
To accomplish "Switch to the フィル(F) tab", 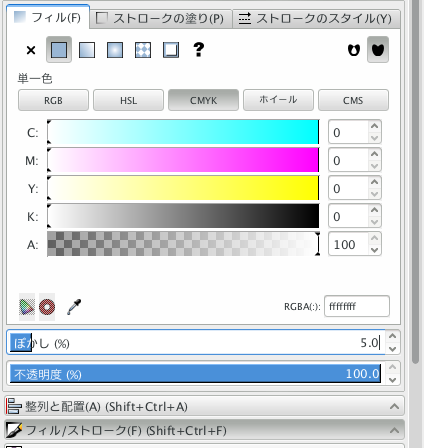I will click(x=48, y=17).
